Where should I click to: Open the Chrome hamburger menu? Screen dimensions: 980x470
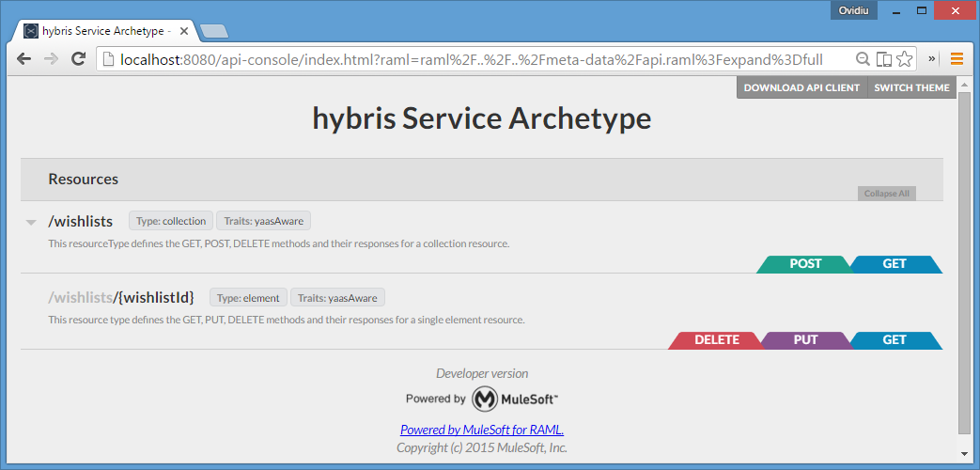pos(957,58)
